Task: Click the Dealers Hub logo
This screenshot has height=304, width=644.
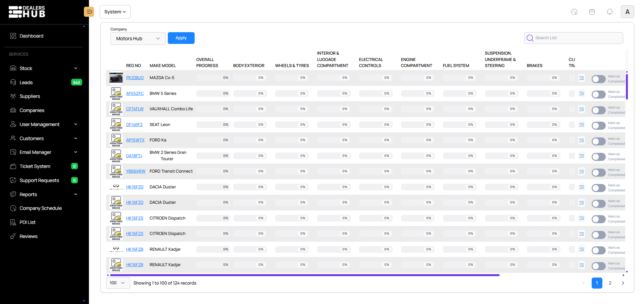Action: pos(27,12)
